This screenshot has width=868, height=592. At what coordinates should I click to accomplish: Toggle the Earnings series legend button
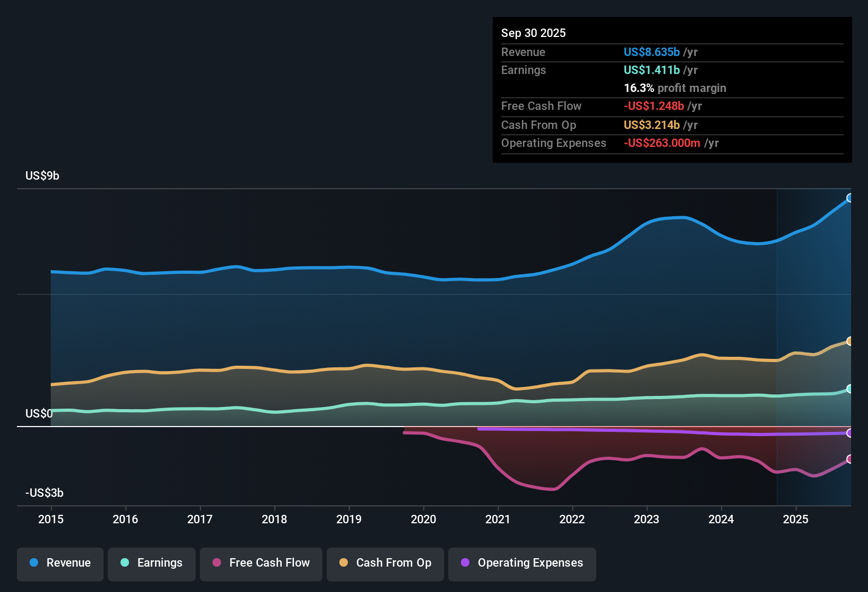coord(152,563)
